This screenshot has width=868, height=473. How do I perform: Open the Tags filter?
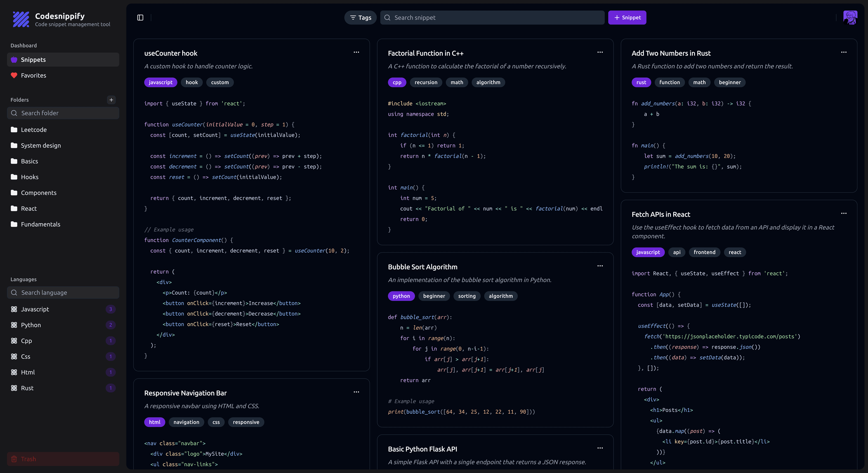pos(360,18)
